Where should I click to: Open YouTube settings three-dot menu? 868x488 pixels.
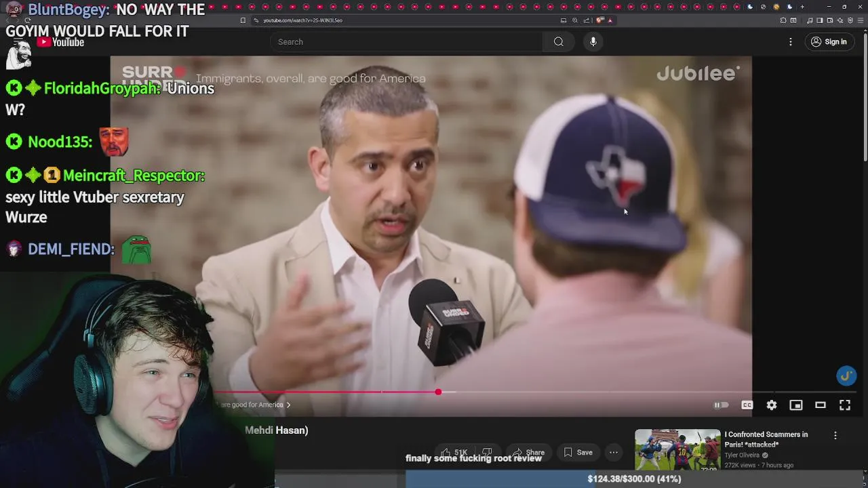790,42
